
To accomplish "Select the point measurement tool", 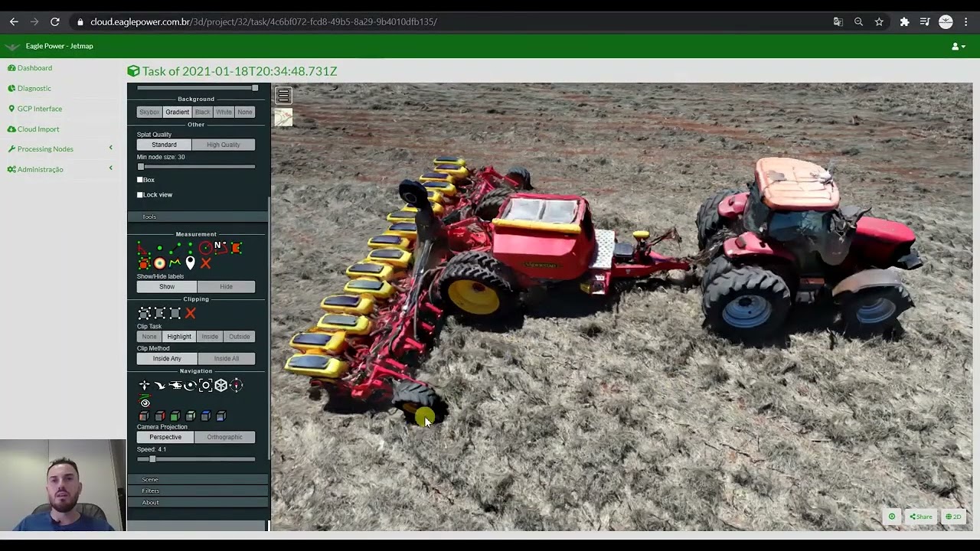I will coord(159,248).
